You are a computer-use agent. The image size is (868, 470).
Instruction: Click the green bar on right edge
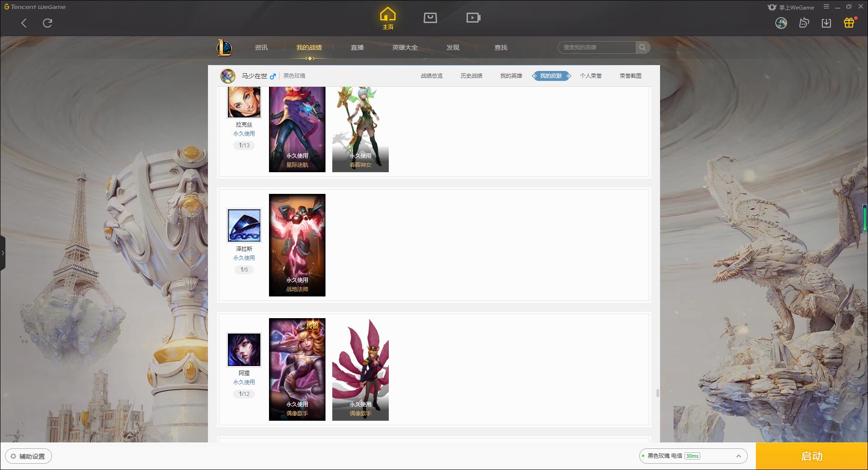(865, 219)
